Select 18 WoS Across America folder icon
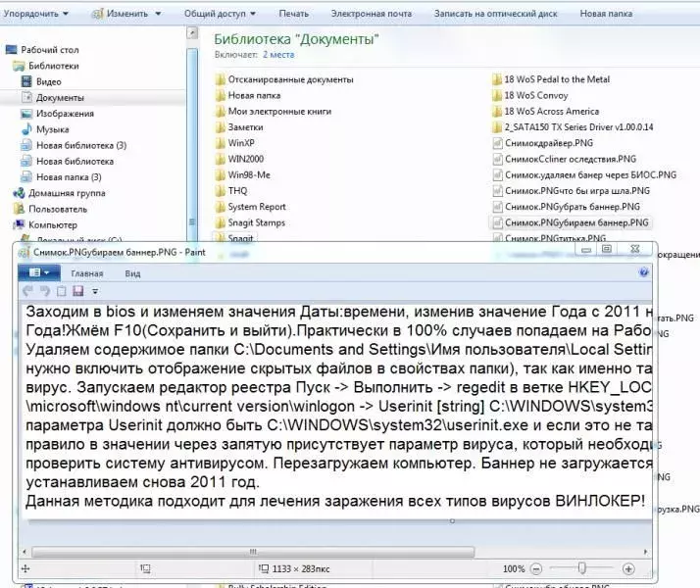The width and height of the screenshot is (700, 588). tap(497, 112)
